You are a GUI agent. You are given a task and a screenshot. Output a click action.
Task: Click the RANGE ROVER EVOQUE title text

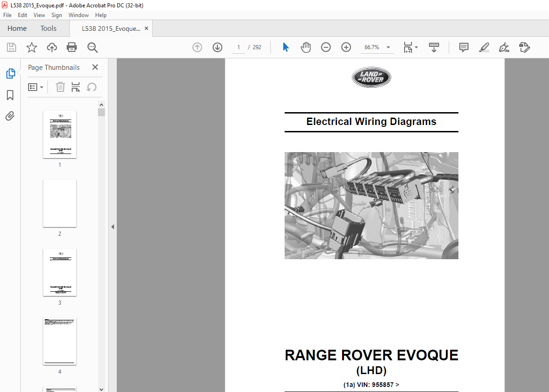(372, 355)
